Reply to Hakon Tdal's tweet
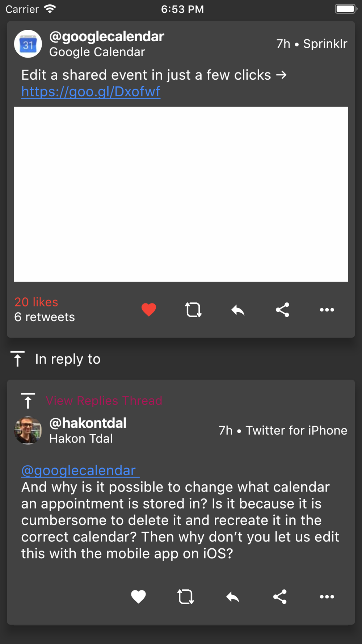The height and width of the screenshot is (644, 362). 233,597
